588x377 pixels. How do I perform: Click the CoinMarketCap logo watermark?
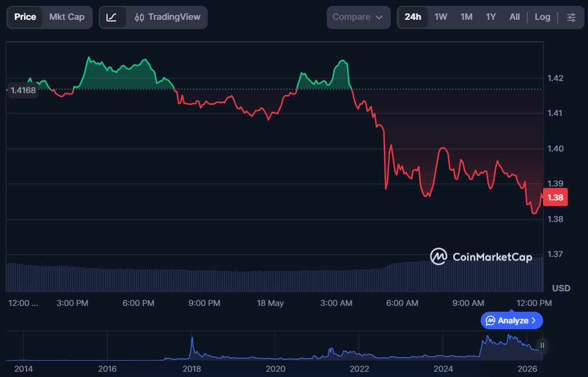click(x=481, y=257)
